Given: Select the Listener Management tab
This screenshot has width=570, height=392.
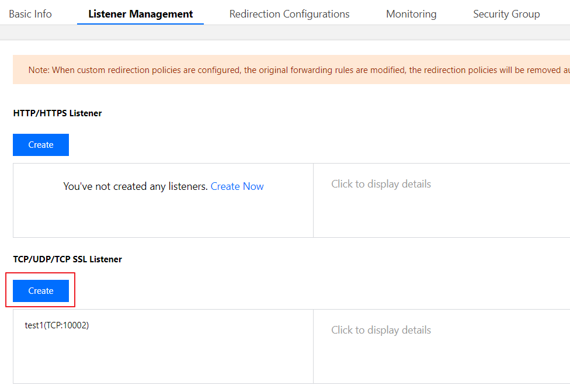Looking at the screenshot, I should pyautogui.click(x=140, y=14).
